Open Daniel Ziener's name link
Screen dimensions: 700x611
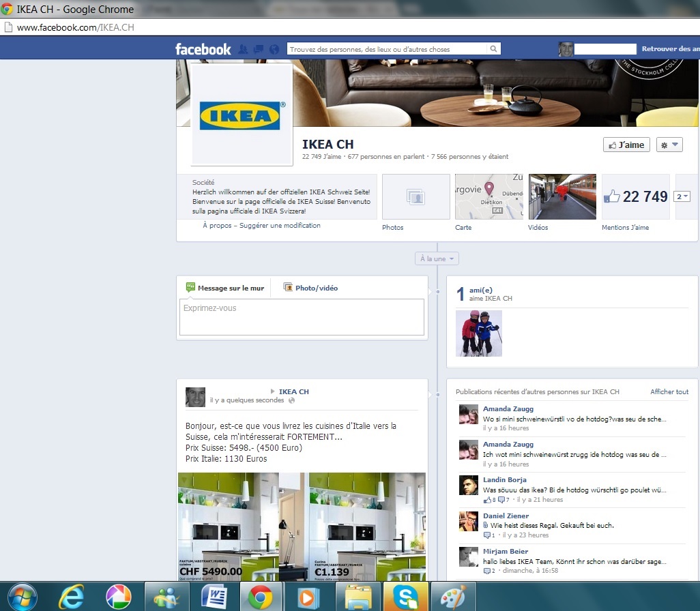(x=506, y=516)
